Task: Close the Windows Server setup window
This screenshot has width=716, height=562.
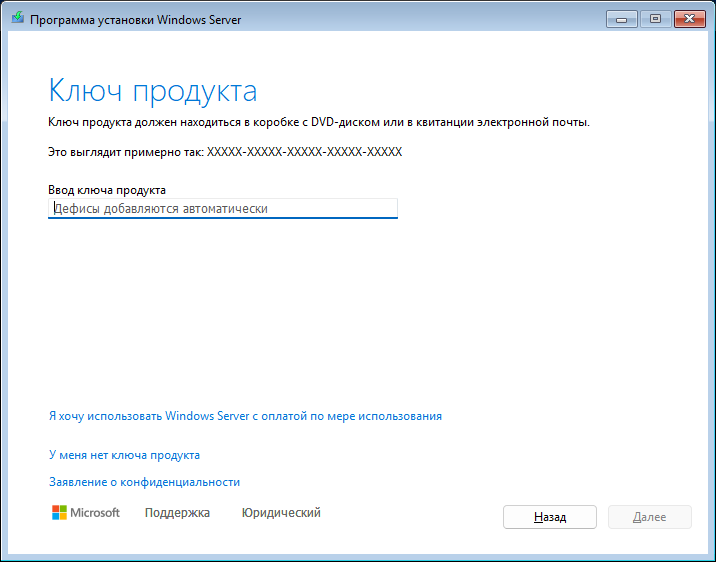Action: pyautogui.click(x=690, y=19)
